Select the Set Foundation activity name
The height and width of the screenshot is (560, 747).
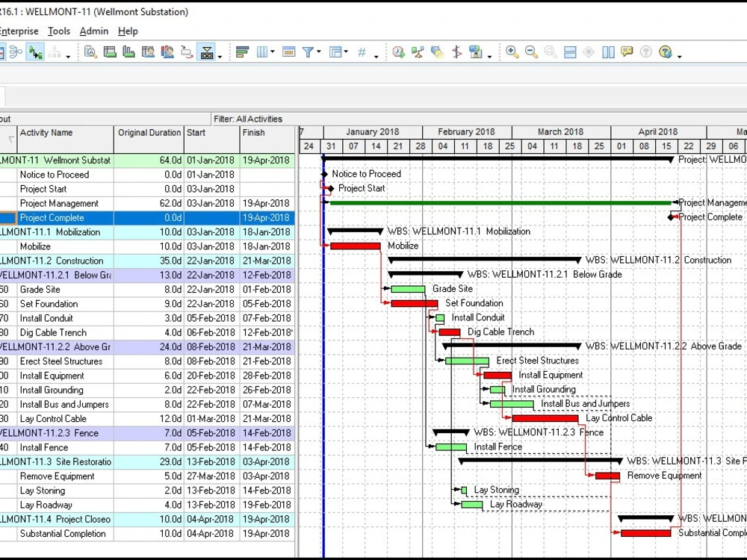click(x=49, y=304)
